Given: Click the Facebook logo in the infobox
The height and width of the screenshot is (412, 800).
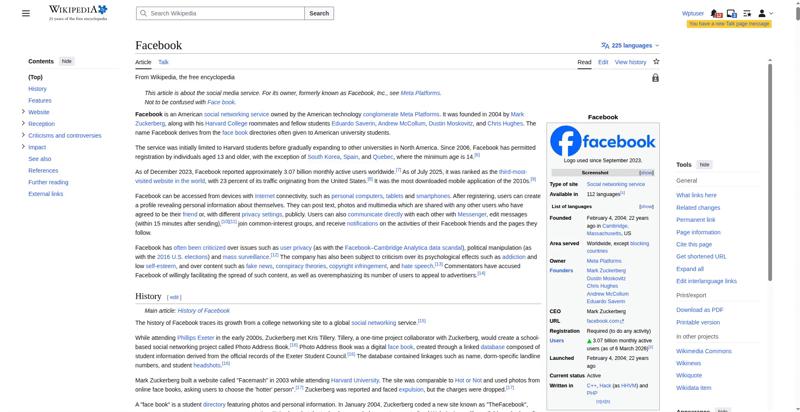Looking at the screenshot, I should point(602,140).
